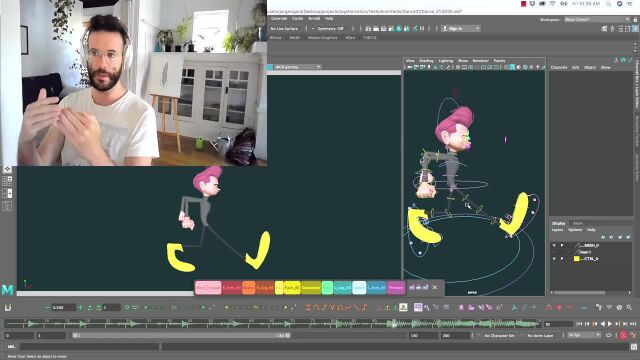
Task: Jump to end of playback range
Action: 633,324
